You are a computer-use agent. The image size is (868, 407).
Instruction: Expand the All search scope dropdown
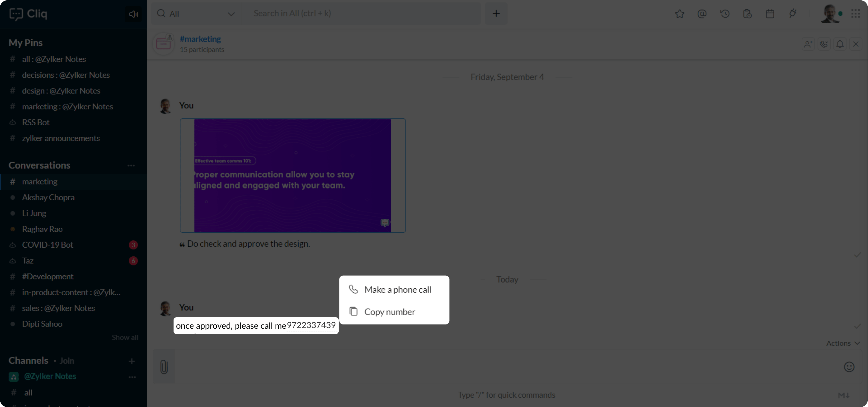point(231,14)
